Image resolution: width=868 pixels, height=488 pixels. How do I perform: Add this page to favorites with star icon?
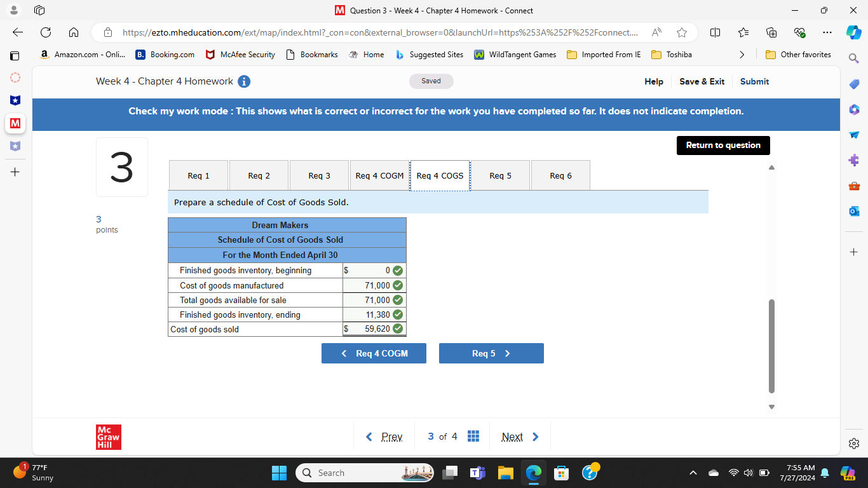[x=682, y=32]
